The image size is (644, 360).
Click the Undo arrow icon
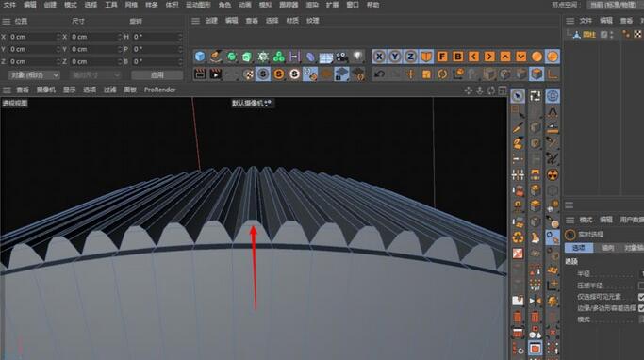379,74
